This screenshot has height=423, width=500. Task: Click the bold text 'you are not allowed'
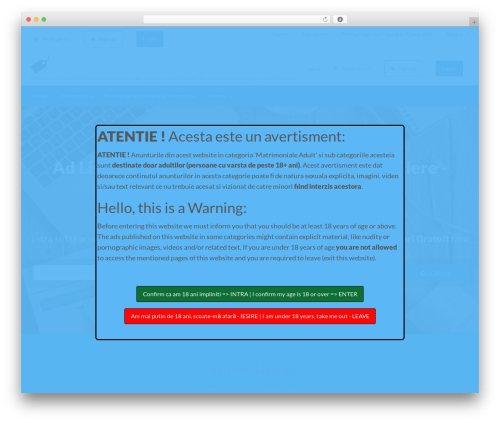(x=366, y=247)
